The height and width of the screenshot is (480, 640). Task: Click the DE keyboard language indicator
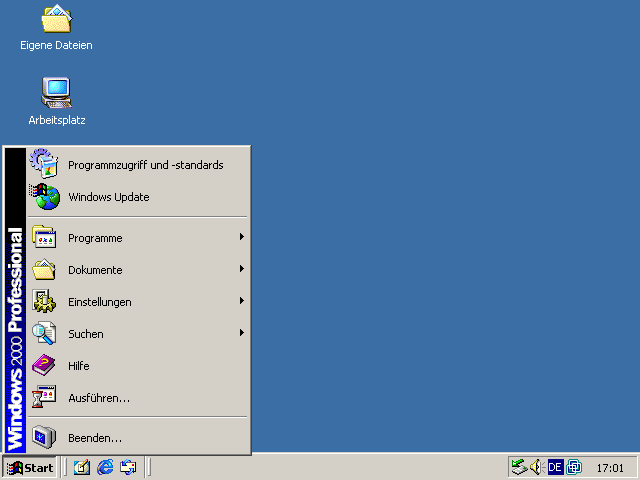(556, 467)
